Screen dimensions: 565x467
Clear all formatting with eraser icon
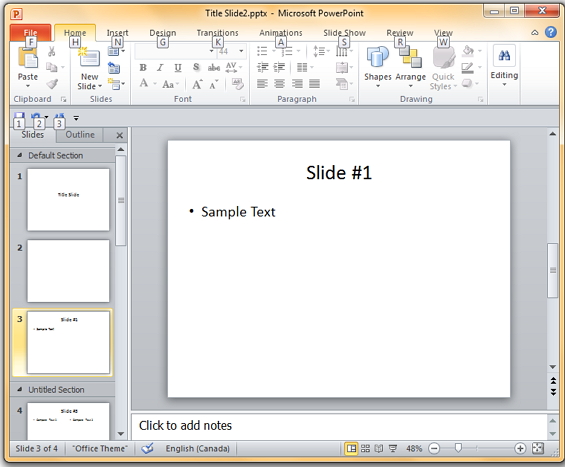(x=237, y=84)
